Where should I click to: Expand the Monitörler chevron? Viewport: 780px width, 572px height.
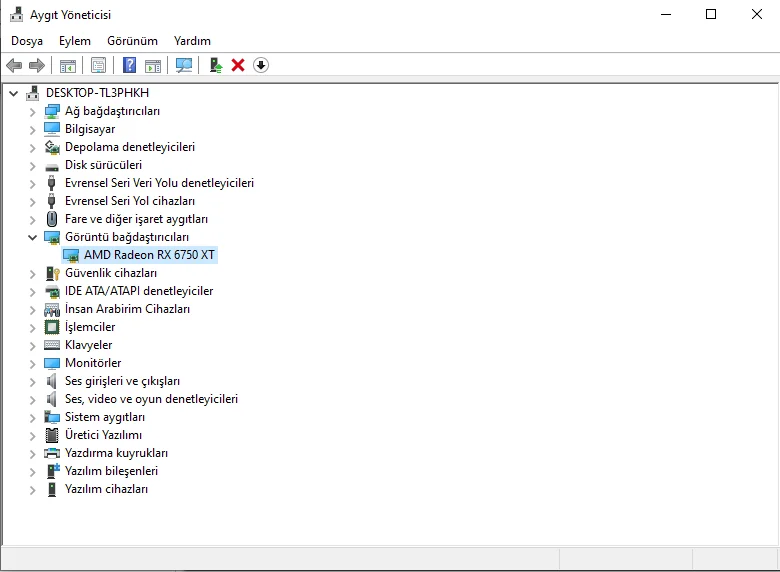pos(33,364)
